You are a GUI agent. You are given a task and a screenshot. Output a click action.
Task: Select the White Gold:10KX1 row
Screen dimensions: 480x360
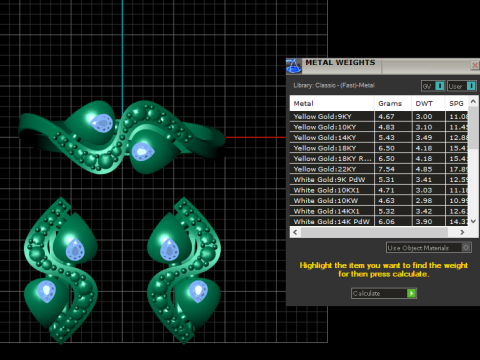click(379, 190)
